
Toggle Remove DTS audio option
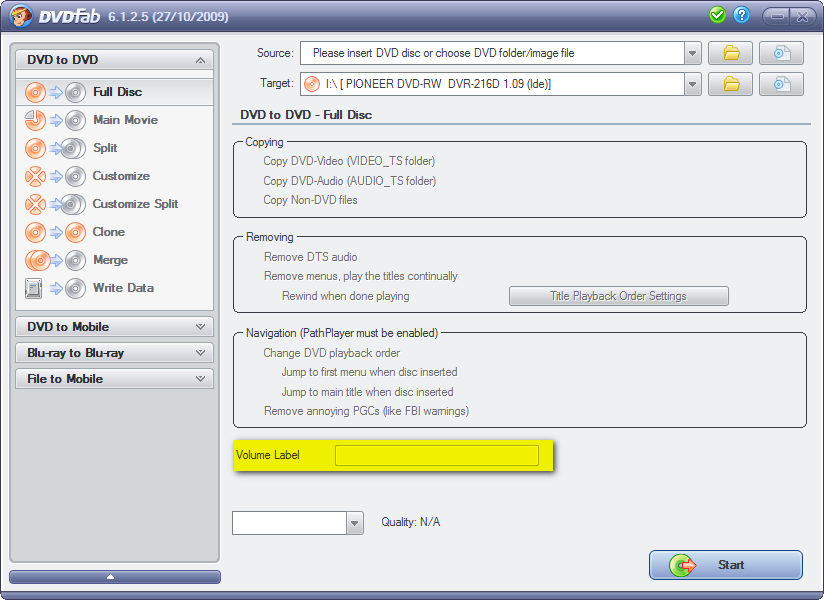coord(310,257)
